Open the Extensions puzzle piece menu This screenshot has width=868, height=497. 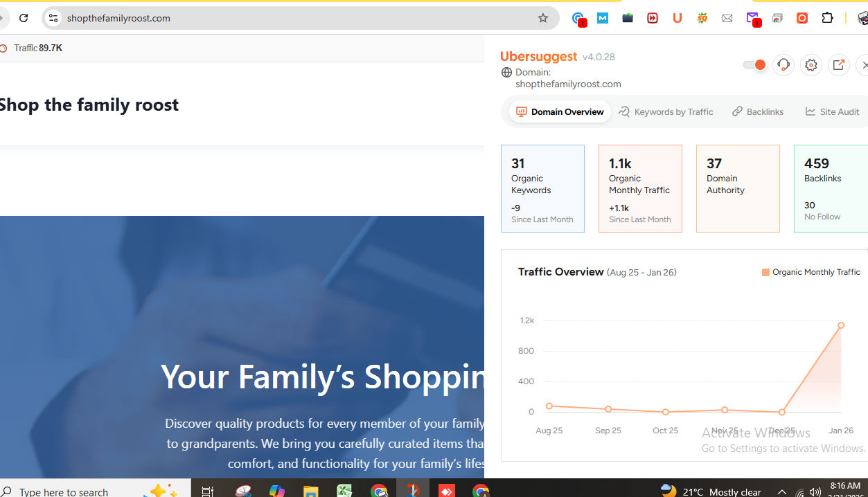pos(827,18)
